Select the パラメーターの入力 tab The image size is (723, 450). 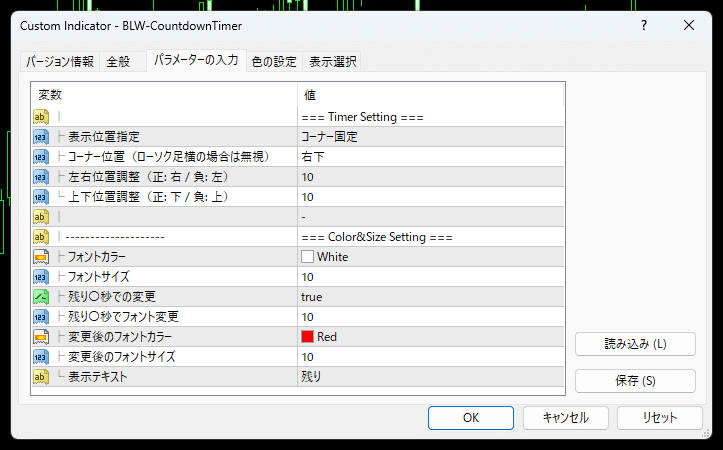click(x=196, y=60)
